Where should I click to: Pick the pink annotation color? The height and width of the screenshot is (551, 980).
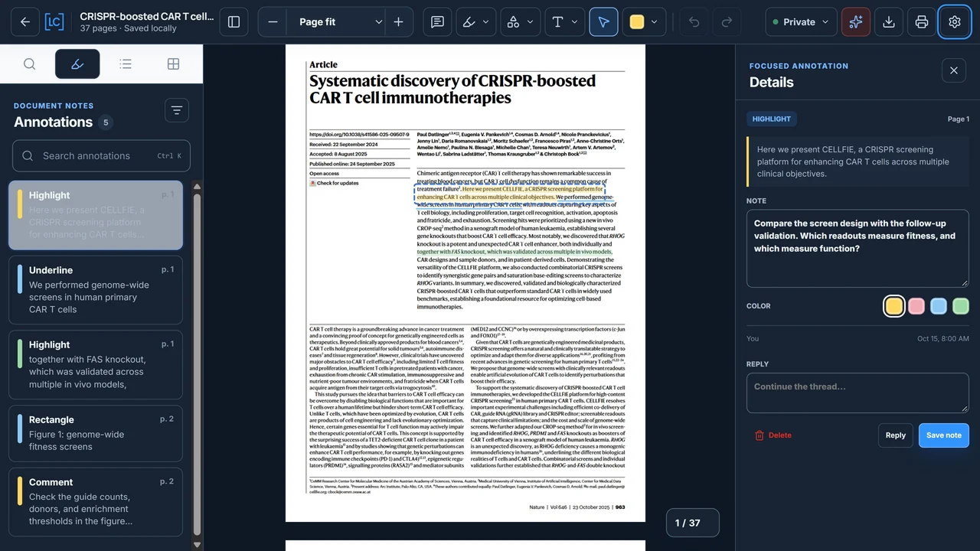click(916, 306)
